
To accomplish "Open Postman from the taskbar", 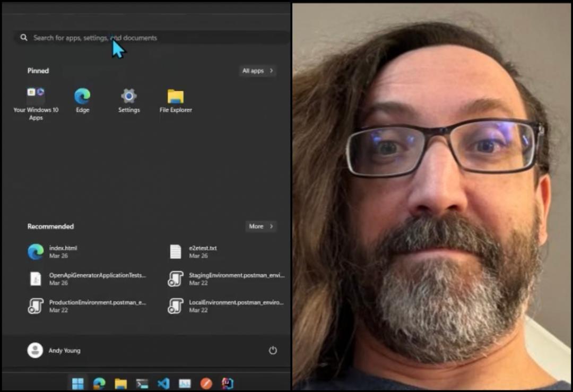I will pyautogui.click(x=206, y=383).
